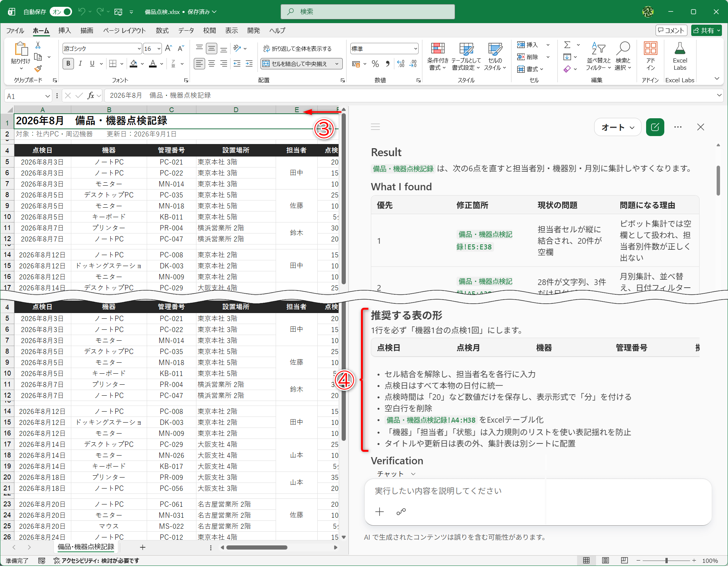The image size is (728, 567).
Task: Expand the チャット dropdown above the prompt box
Action: [x=397, y=474]
